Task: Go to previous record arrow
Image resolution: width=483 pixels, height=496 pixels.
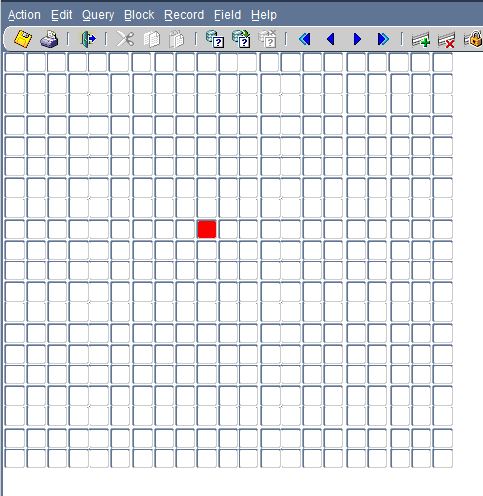Action: point(331,39)
